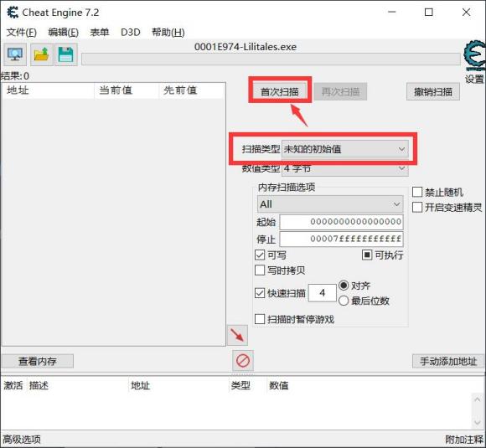Expand the memory region All dropdown
Image resolution: width=486 pixels, height=448 pixels.
click(330, 204)
